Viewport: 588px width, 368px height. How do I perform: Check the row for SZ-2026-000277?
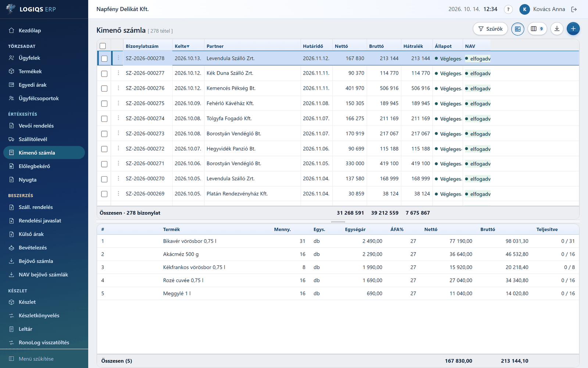(104, 74)
